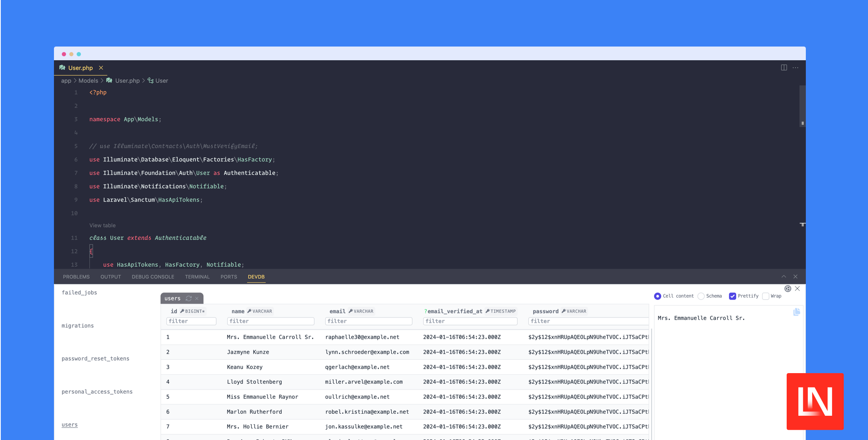
Task: Click the DevDB settings gear icon
Action: point(788,289)
